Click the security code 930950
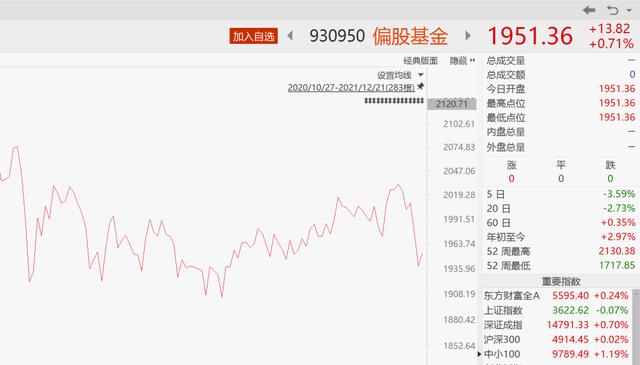Viewport: 640px width, 365px height. pyautogui.click(x=337, y=36)
